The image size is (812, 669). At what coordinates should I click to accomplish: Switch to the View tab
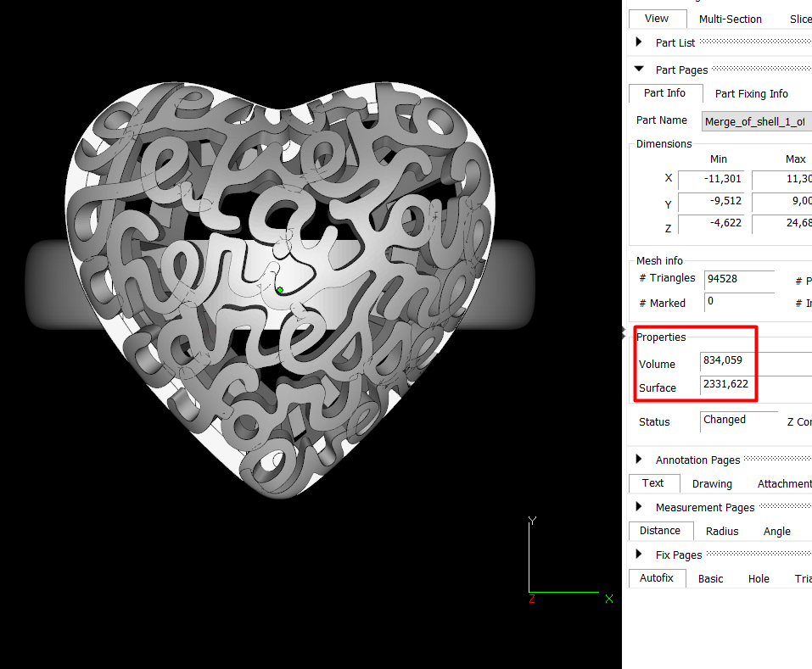(x=657, y=19)
